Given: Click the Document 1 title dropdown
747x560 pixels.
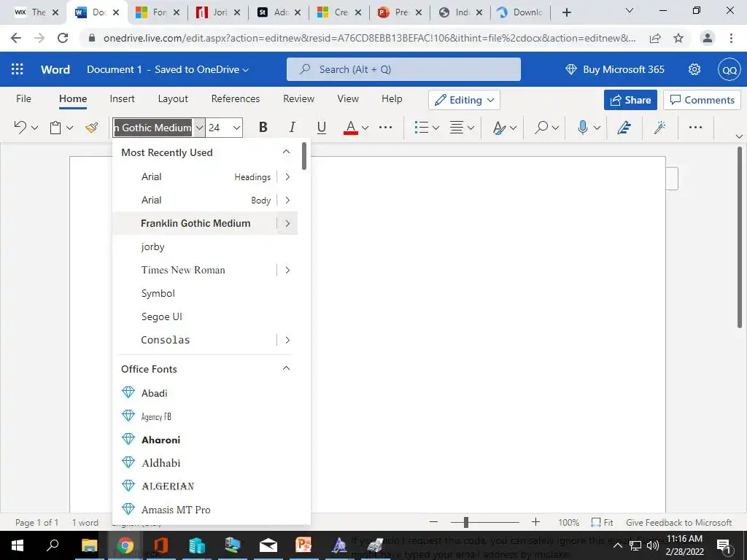Looking at the screenshot, I should coord(169,69).
